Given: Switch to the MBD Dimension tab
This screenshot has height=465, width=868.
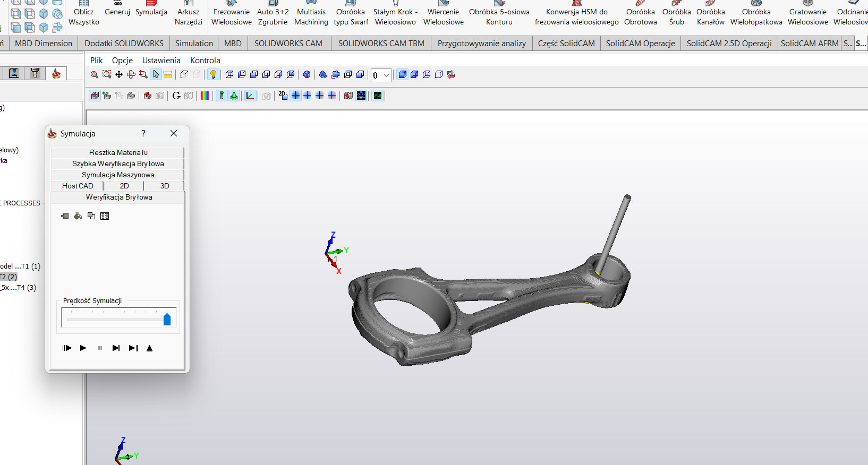Looking at the screenshot, I should point(44,44).
